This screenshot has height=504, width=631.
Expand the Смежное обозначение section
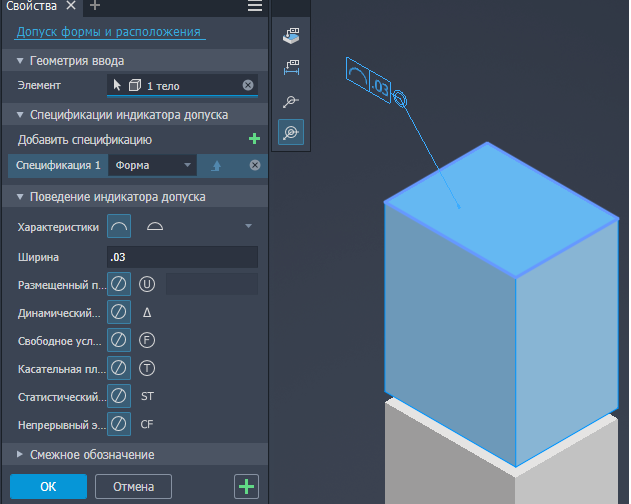click(20, 454)
